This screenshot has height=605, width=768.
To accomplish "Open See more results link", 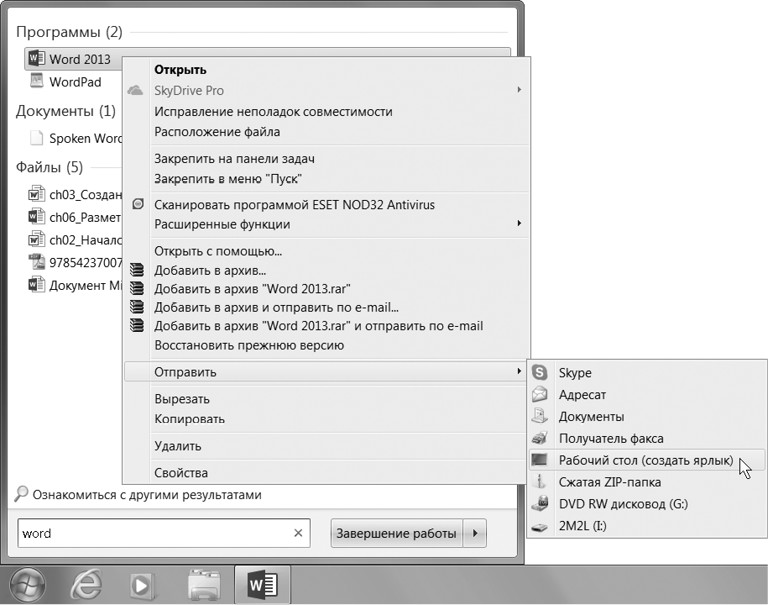I will (146, 494).
